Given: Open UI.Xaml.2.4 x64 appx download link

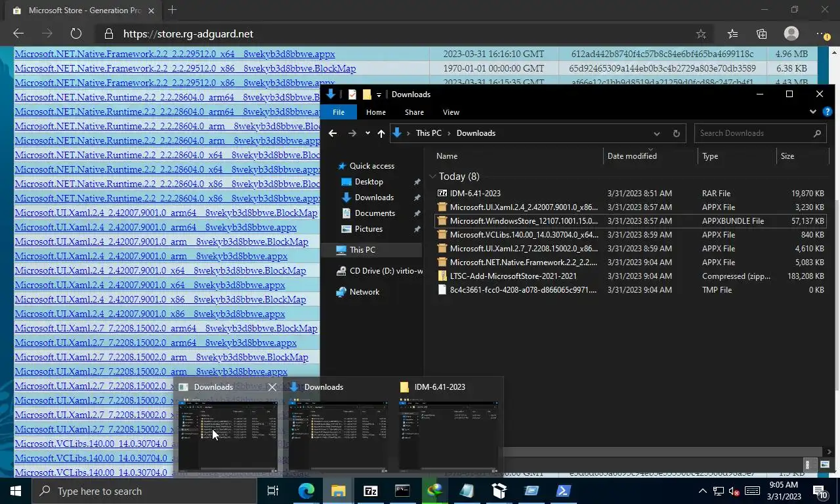Looking at the screenshot, I should [150, 285].
